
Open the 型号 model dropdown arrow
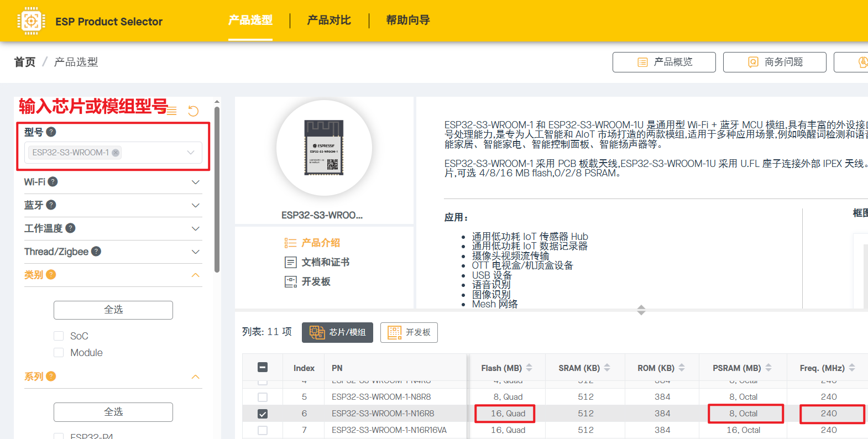191,153
